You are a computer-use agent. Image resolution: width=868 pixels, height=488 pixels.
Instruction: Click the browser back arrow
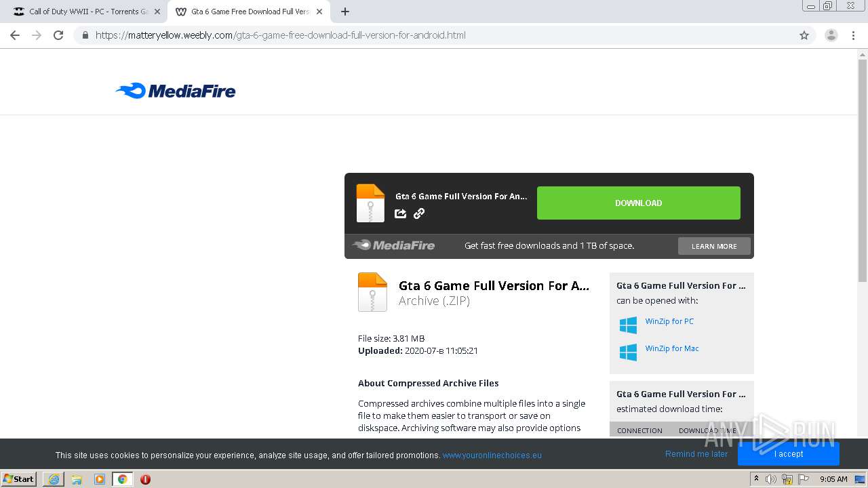click(x=15, y=35)
